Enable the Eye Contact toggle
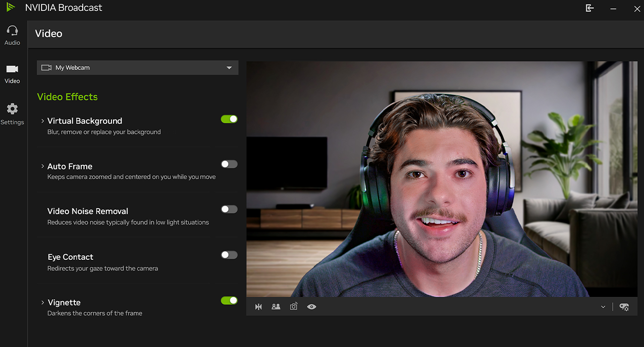The width and height of the screenshot is (644, 347). [229, 255]
